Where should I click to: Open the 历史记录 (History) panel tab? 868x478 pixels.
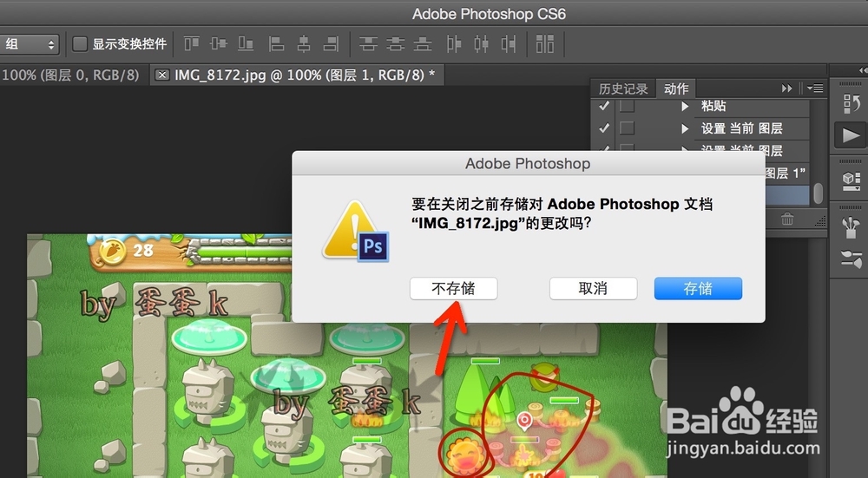[623, 88]
